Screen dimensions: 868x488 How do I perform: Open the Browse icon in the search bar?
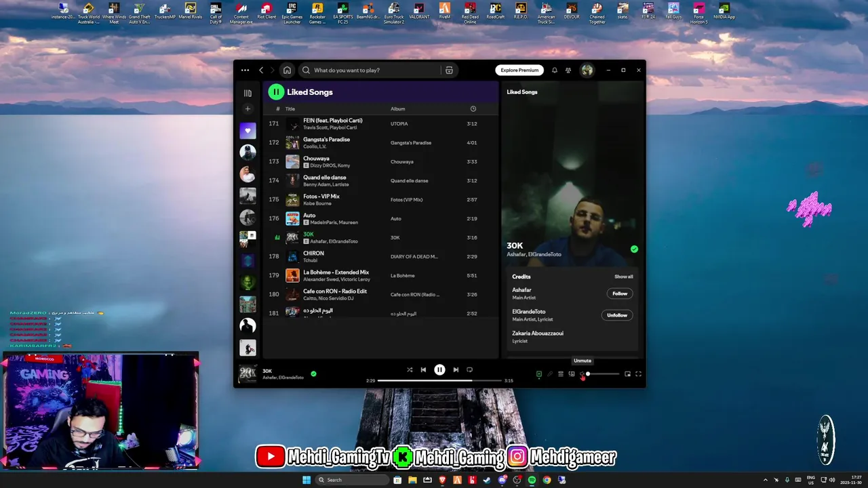[449, 70]
